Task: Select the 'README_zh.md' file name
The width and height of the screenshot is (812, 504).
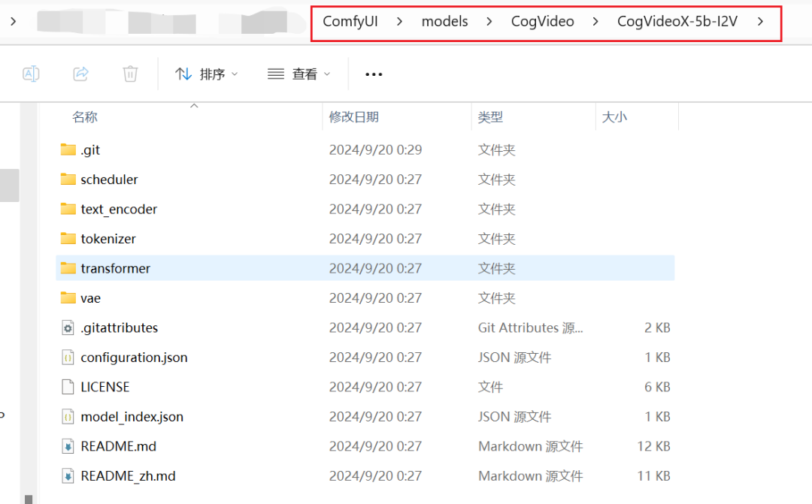Action: click(x=128, y=476)
